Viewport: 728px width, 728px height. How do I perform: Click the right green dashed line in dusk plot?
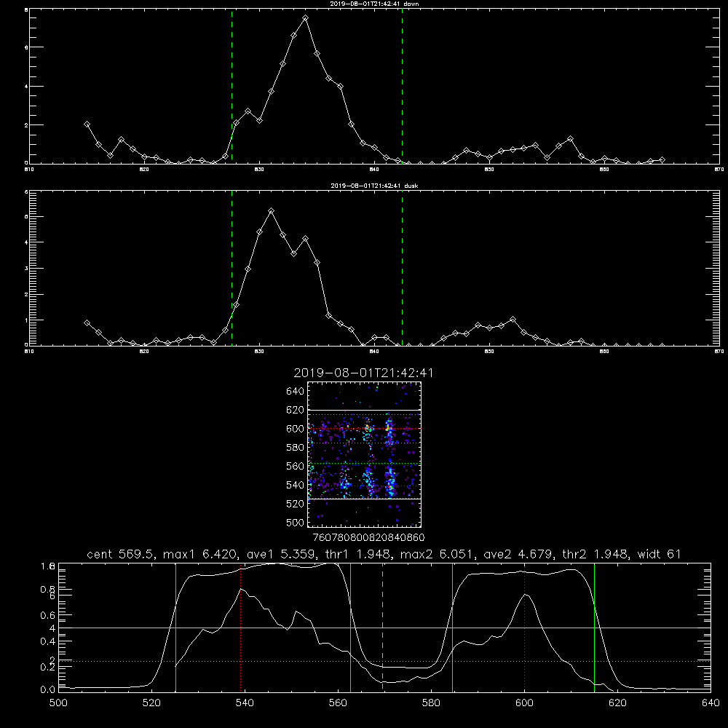coord(402,268)
